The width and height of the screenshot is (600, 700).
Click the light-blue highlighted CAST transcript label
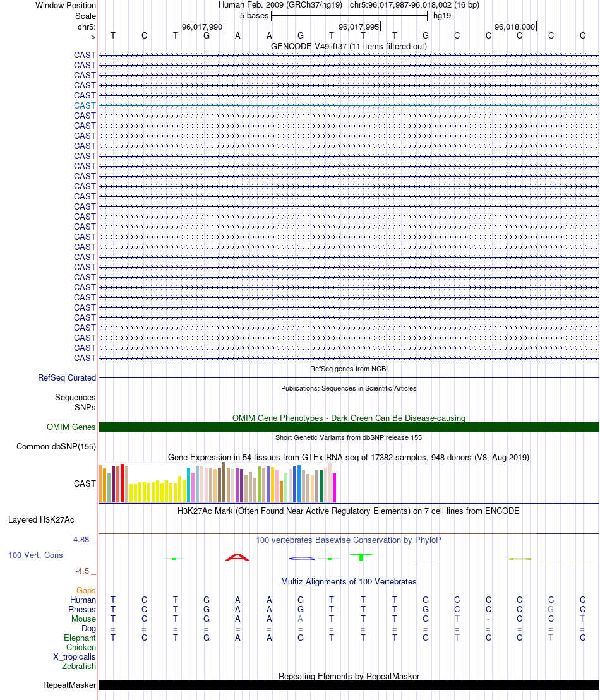tap(85, 106)
